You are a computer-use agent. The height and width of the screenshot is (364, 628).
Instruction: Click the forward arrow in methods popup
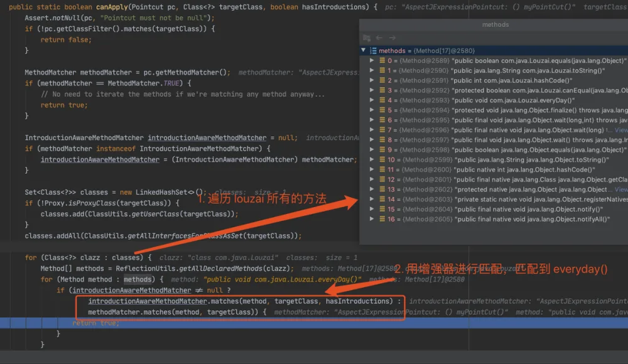coord(392,38)
